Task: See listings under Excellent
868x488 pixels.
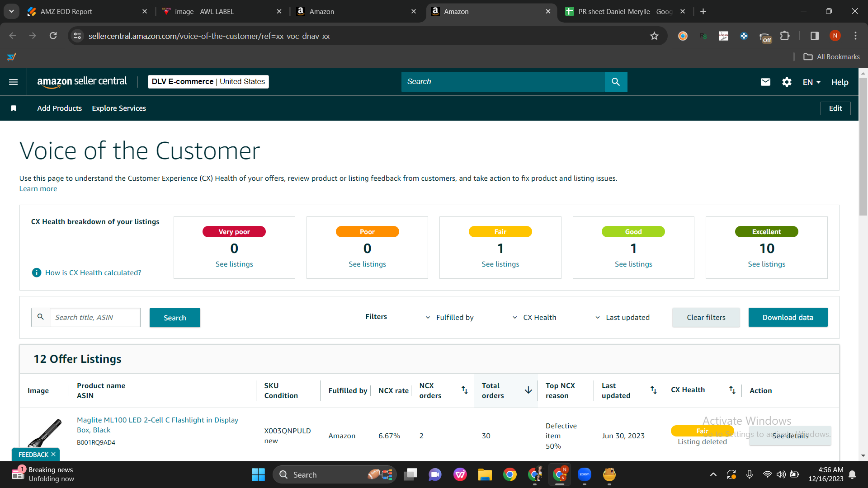Action: click(766, 264)
